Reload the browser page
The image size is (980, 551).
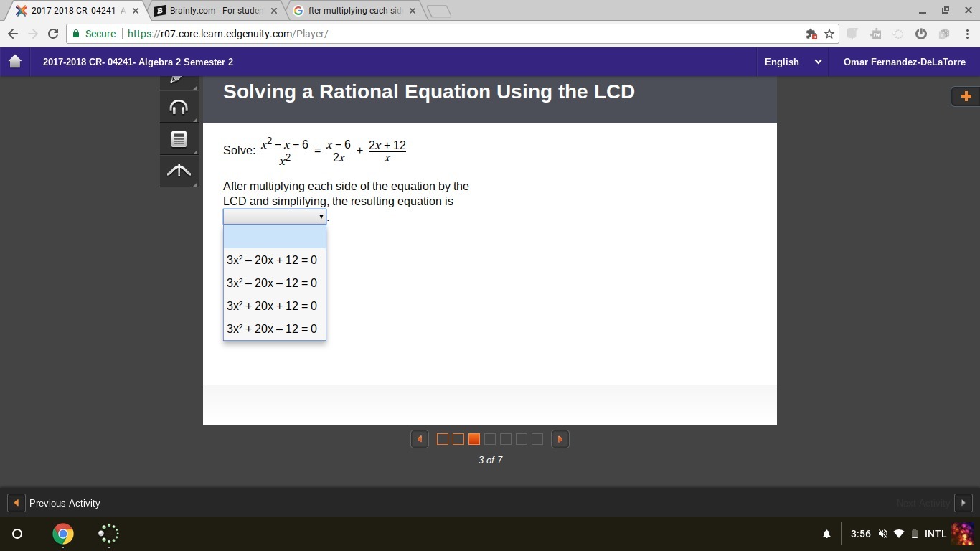(x=52, y=34)
